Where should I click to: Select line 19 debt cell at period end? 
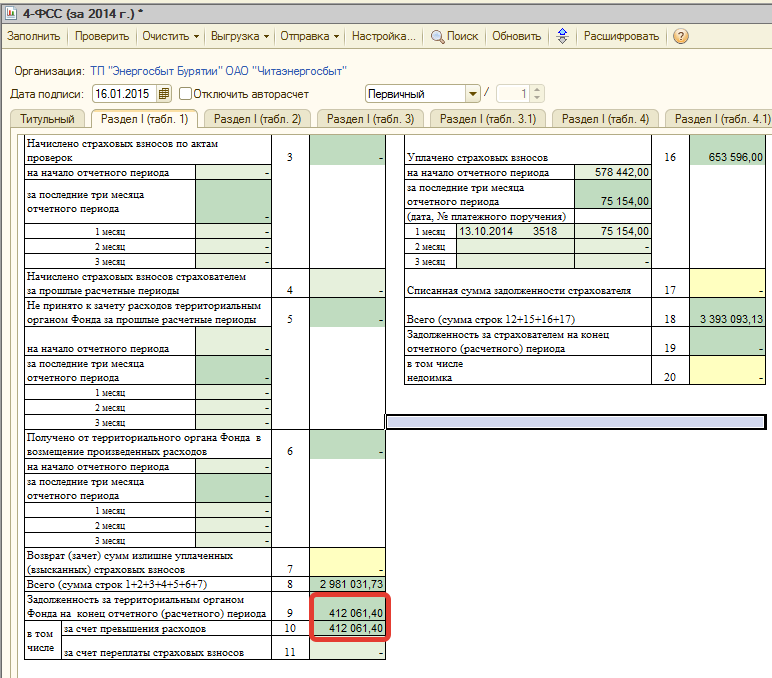[x=727, y=341]
